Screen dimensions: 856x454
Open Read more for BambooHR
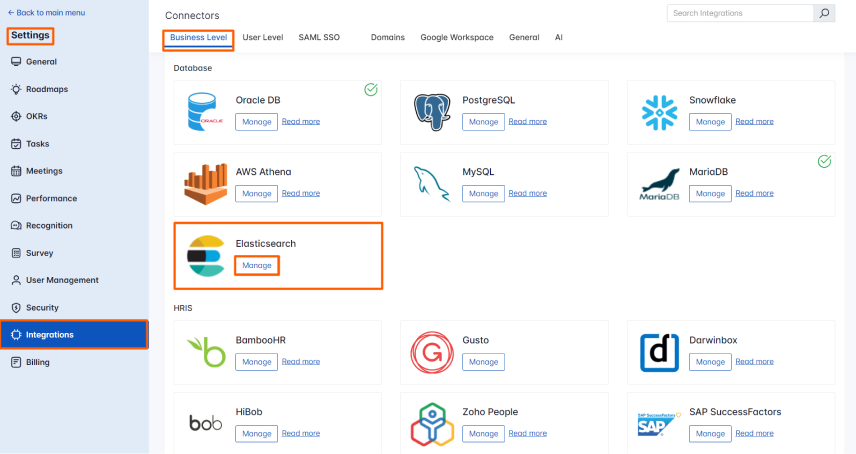click(301, 361)
